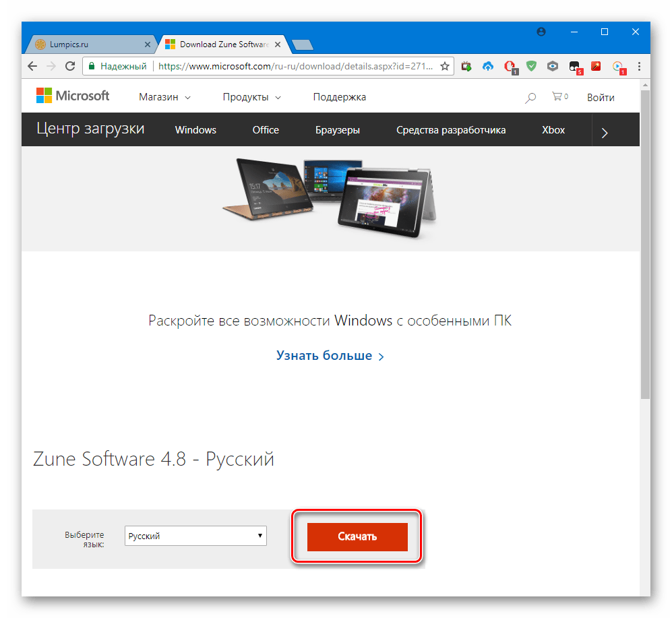Viewport: 672px width, 618px height.
Task: Click the scrollbar up arrow
Action: tap(645, 86)
